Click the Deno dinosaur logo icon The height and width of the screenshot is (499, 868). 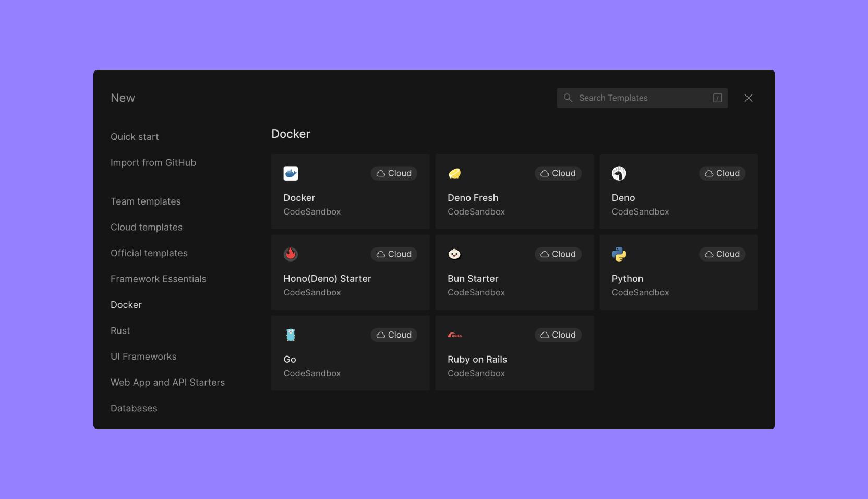619,173
